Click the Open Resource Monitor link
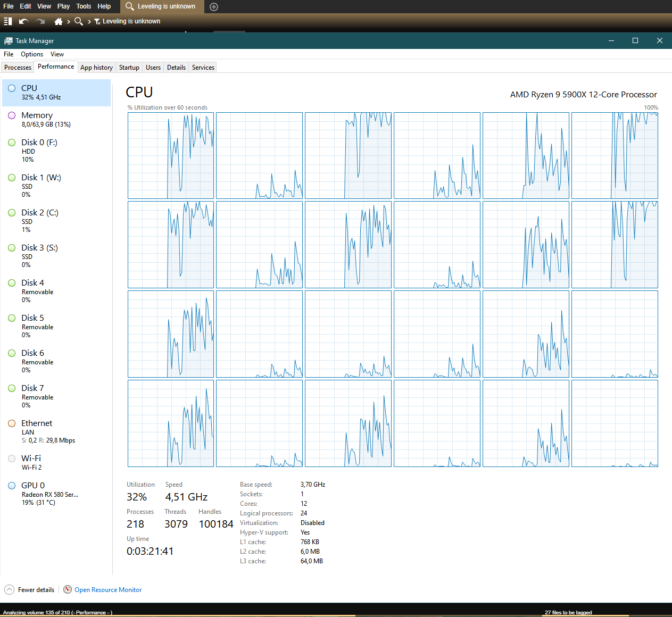 108,589
